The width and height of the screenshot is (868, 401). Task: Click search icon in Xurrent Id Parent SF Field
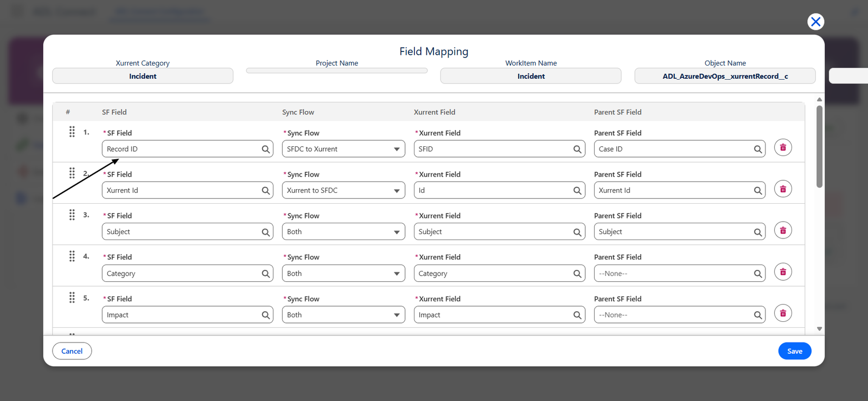click(758, 190)
